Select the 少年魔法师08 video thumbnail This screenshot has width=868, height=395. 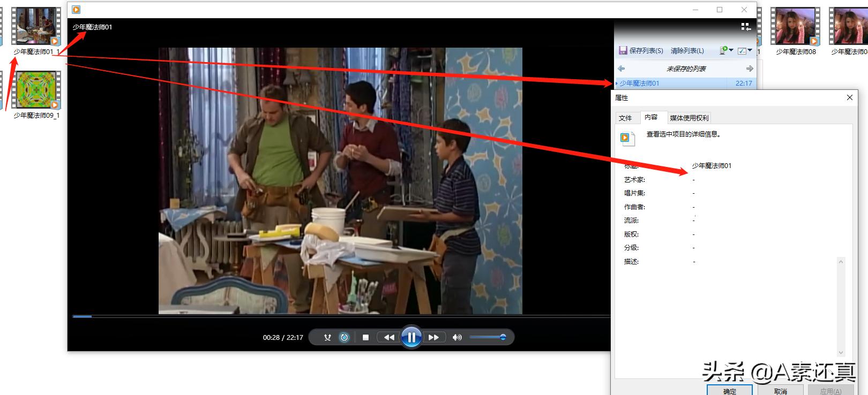pyautogui.click(x=796, y=26)
